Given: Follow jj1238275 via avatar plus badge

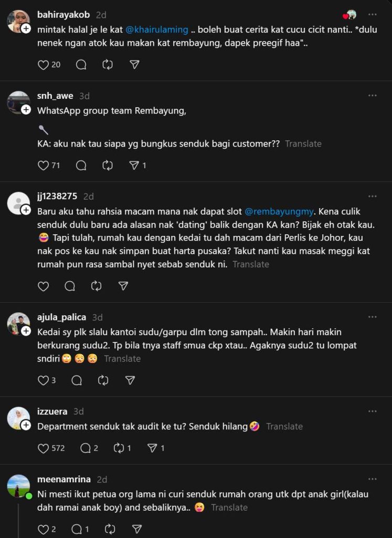Looking at the screenshot, I should 26,210.
